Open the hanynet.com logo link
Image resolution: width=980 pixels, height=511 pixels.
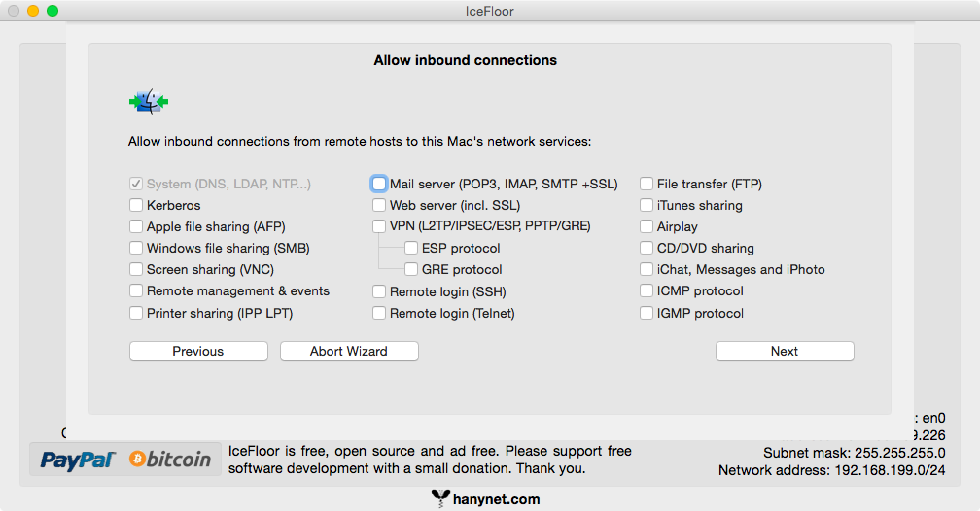click(x=485, y=499)
